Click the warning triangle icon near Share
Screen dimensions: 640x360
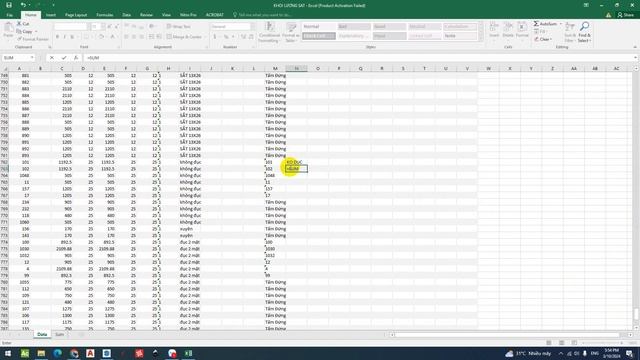[x=608, y=15]
